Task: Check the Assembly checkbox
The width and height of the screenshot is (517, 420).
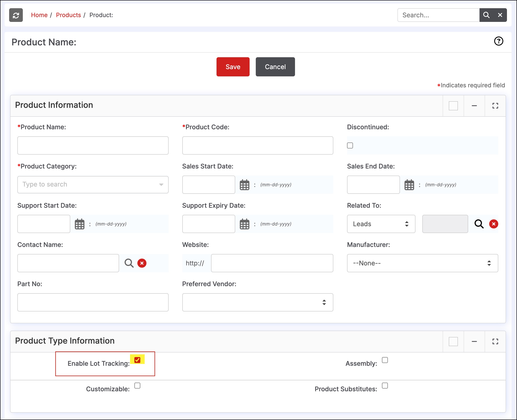Action: (385, 360)
